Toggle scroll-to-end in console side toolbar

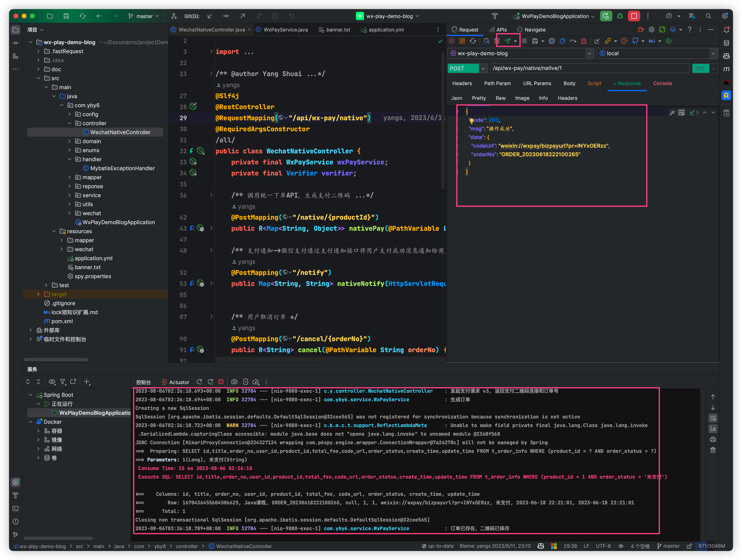(x=713, y=429)
